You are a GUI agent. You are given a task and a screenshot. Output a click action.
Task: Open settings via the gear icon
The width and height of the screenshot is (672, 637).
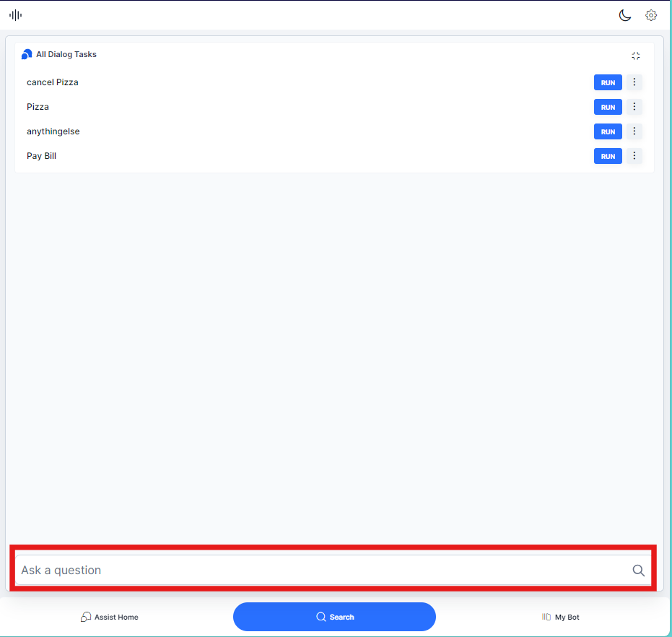(x=651, y=15)
